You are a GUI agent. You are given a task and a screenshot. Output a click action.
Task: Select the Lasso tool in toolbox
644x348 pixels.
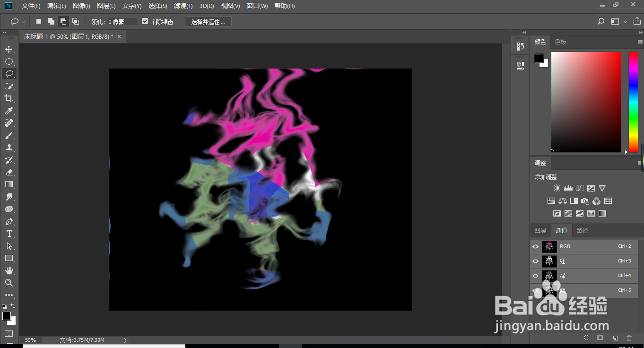[x=9, y=74]
